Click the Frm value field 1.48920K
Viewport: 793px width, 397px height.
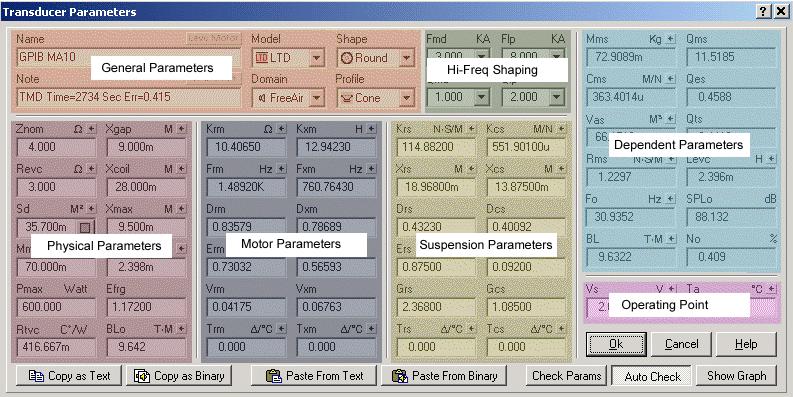tap(246, 187)
